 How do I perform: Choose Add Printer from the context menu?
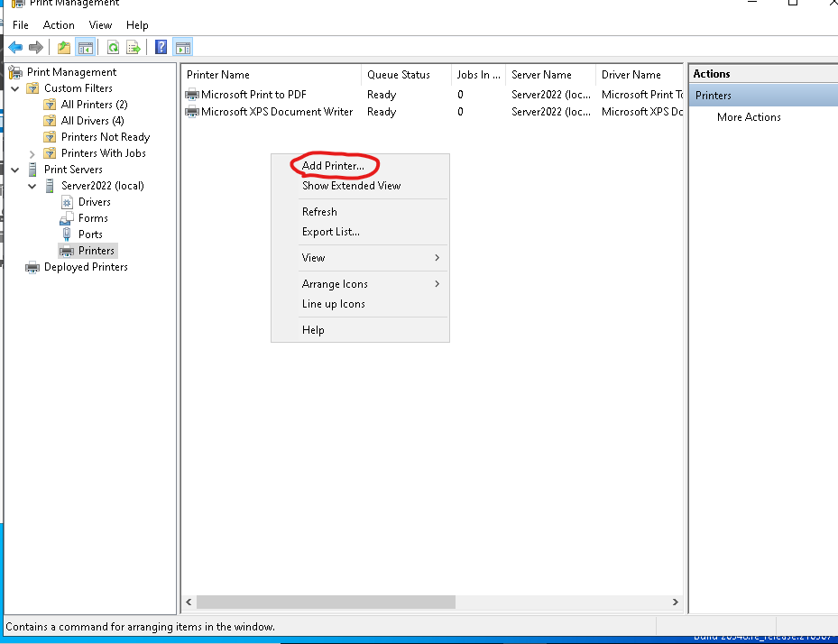[334, 166]
